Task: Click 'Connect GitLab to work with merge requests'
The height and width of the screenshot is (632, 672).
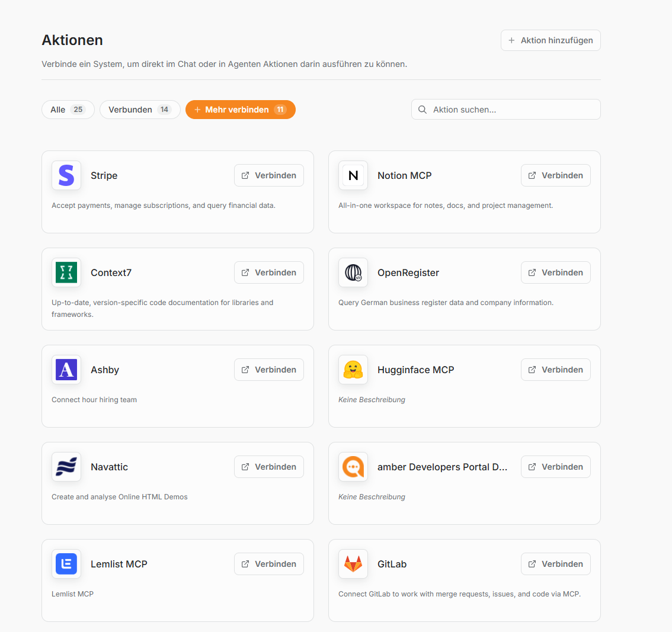Action: tap(459, 594)
